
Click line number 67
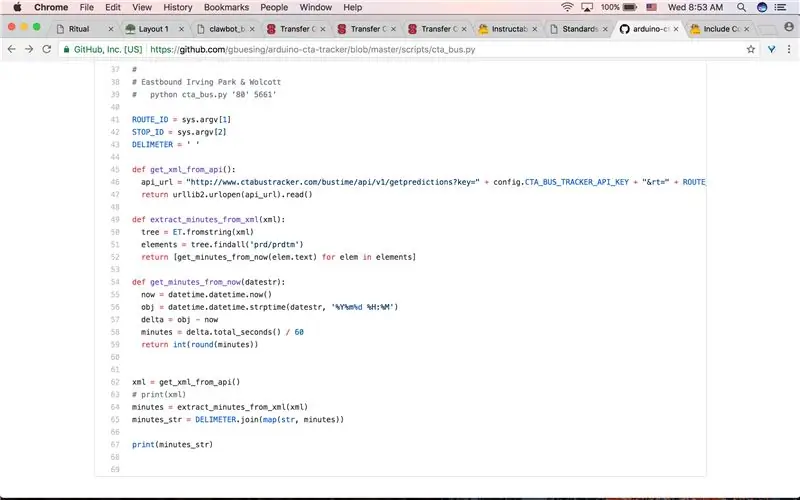115,444
